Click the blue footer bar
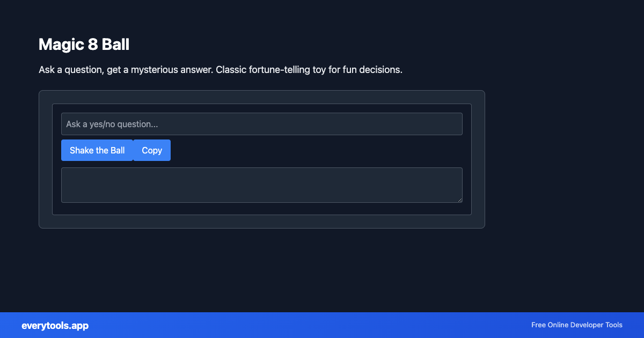 322,325
